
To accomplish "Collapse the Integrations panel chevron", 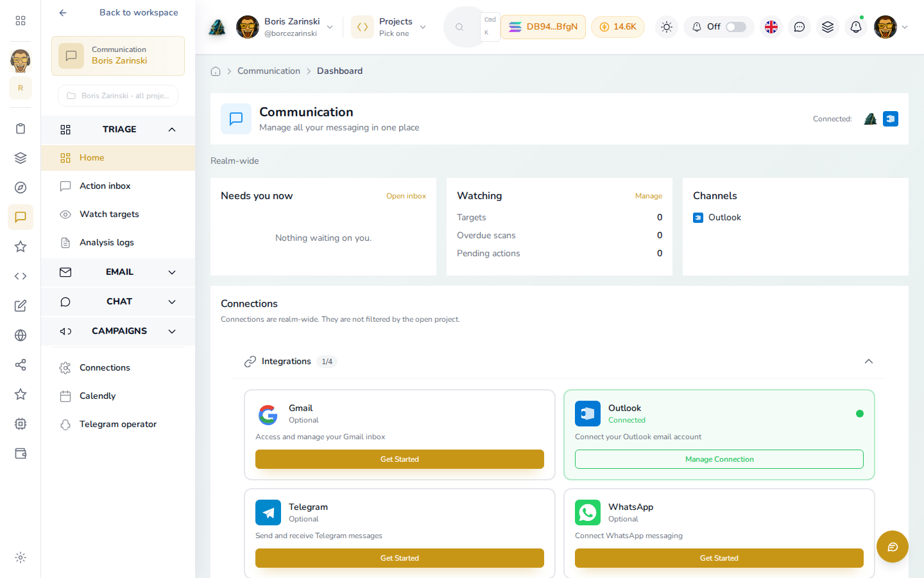I will tap(869, 362).
